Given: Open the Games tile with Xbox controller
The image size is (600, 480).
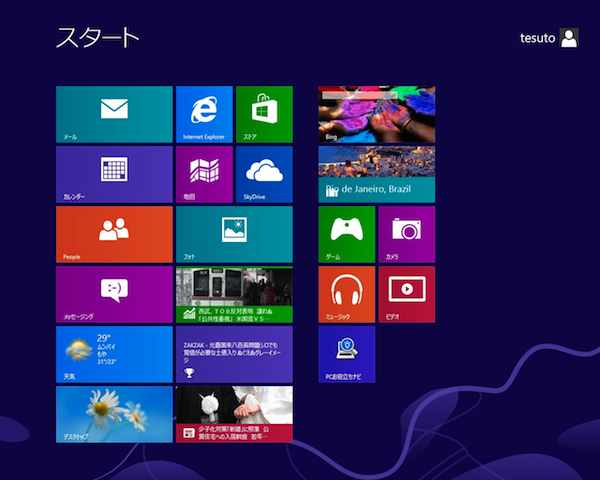Looking at the screenshot, I should pyautogui.click(x=346, y=234).
